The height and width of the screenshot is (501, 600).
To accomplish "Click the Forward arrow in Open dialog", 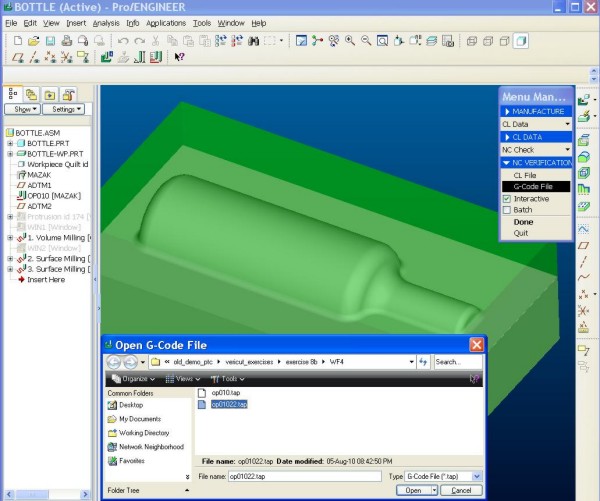I will point(130,362).
